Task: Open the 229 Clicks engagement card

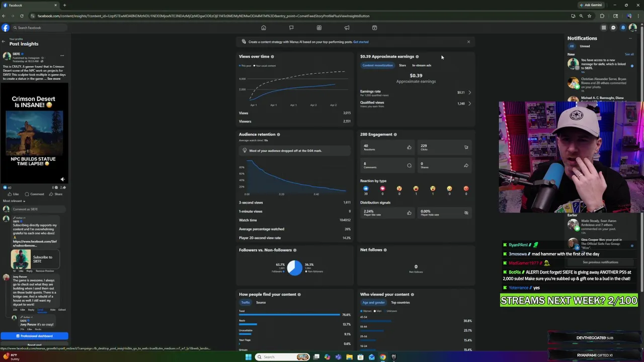Action: coord(445,147)
